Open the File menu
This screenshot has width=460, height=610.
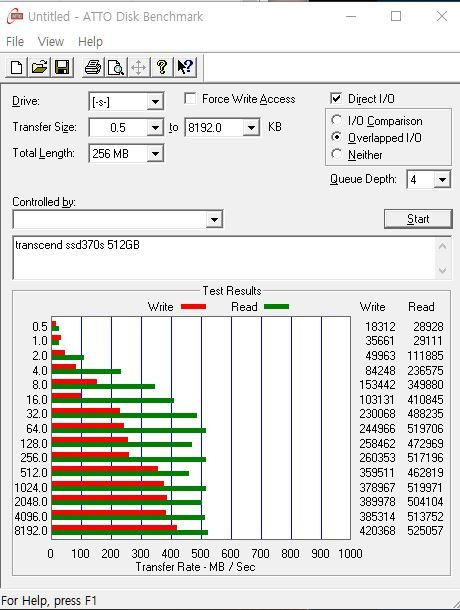click(15, 41)
